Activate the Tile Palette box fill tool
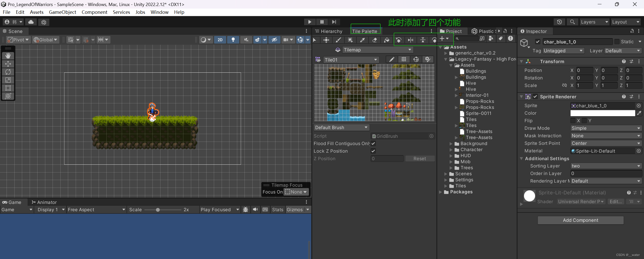 click(350, 40)
